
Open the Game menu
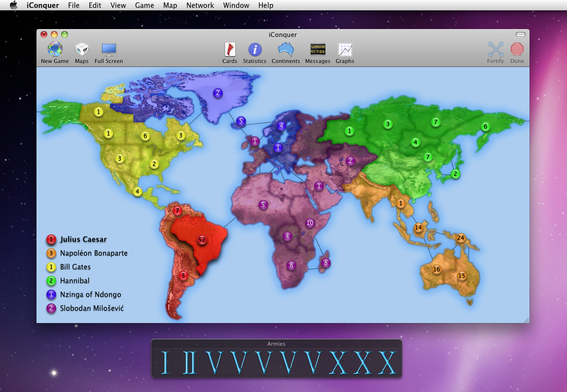(x=144, y=5)
